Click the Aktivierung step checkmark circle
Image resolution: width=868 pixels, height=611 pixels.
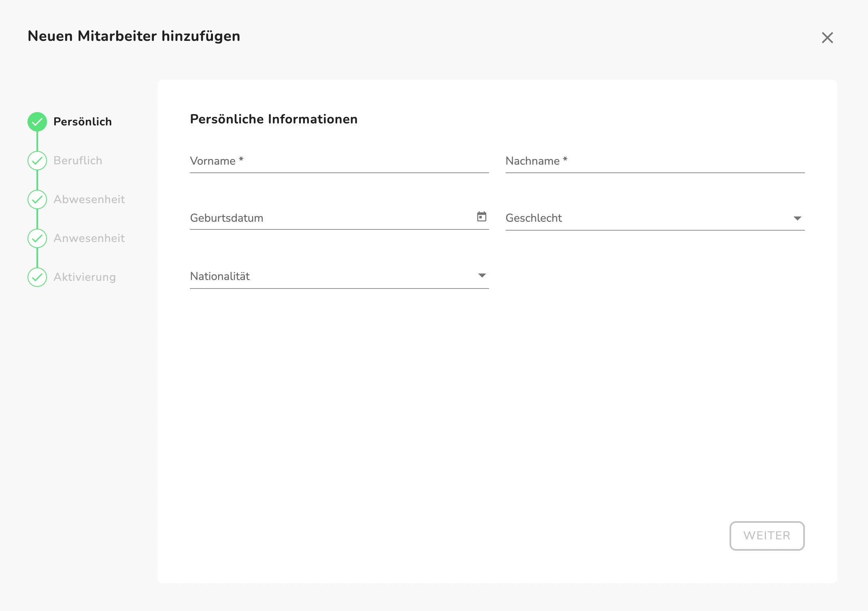pyautogui.click(x=37, y=277)
